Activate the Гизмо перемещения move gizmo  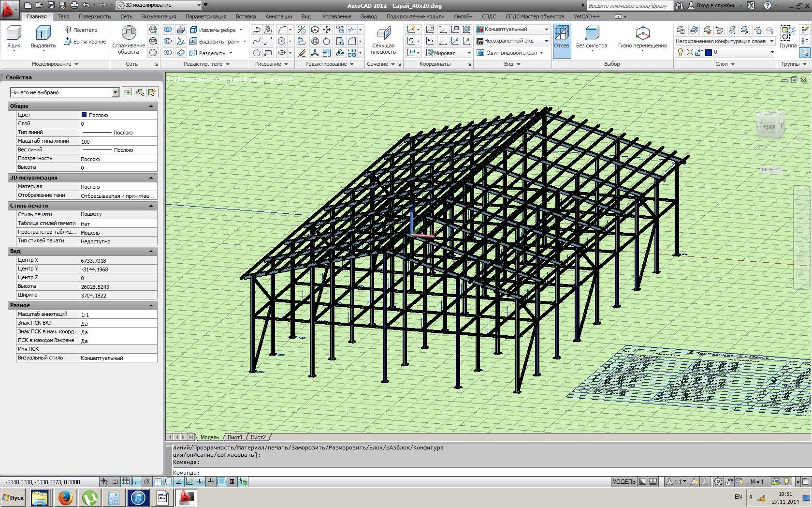642,38
